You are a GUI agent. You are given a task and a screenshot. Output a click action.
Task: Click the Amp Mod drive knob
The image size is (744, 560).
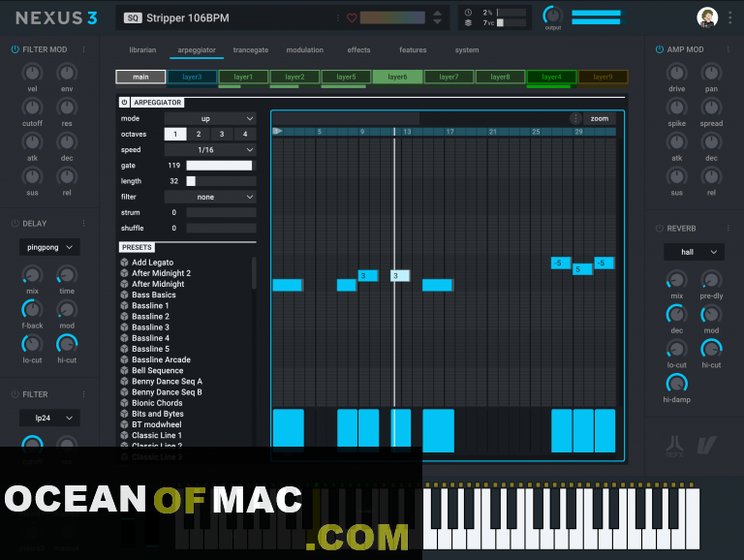[676, 73]
